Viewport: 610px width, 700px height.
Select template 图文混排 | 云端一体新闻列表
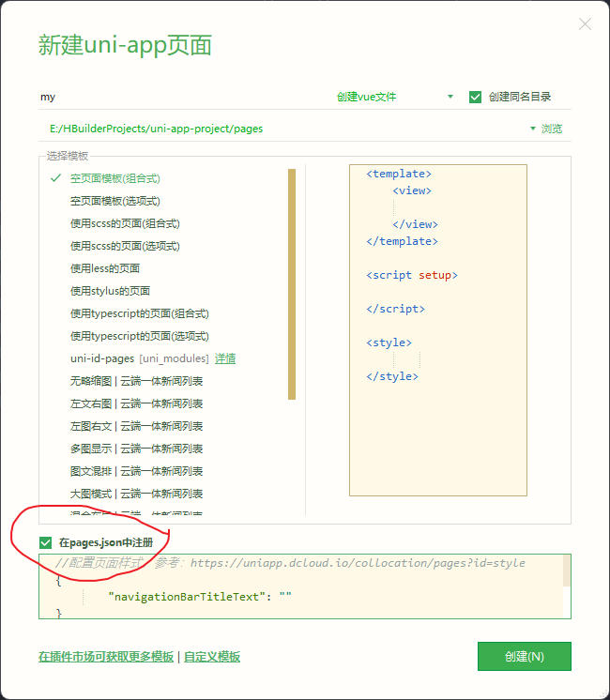click(x=137, y=471)
